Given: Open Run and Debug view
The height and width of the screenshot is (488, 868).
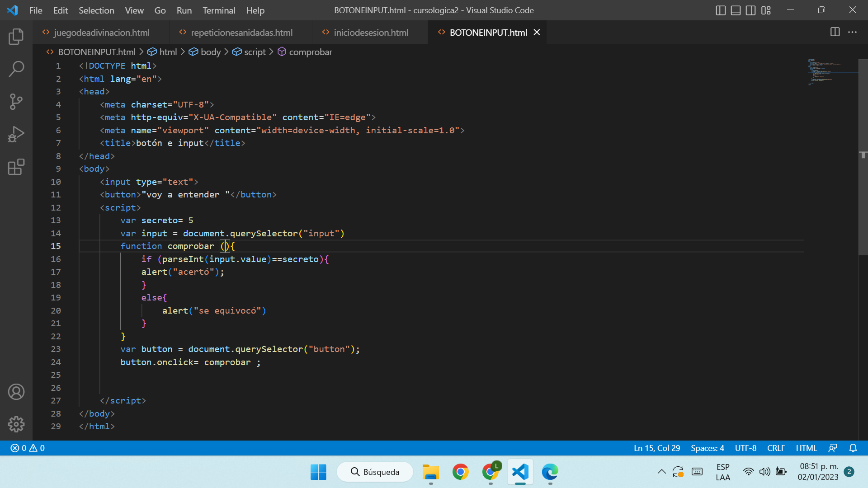Looking at the screenshot, I should [x=16, y=134].
